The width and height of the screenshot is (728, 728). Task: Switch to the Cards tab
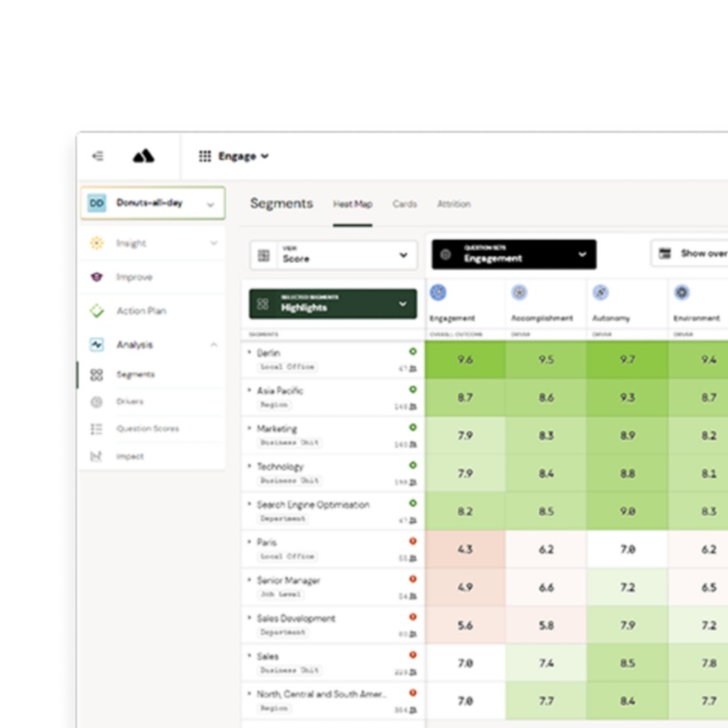[x=405, y=204]
